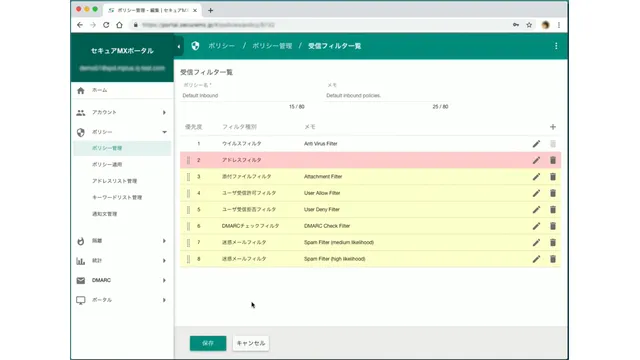Click the drag handle of row 2
The width and height of the screenshot is (640, 360).
click(188, 160)
